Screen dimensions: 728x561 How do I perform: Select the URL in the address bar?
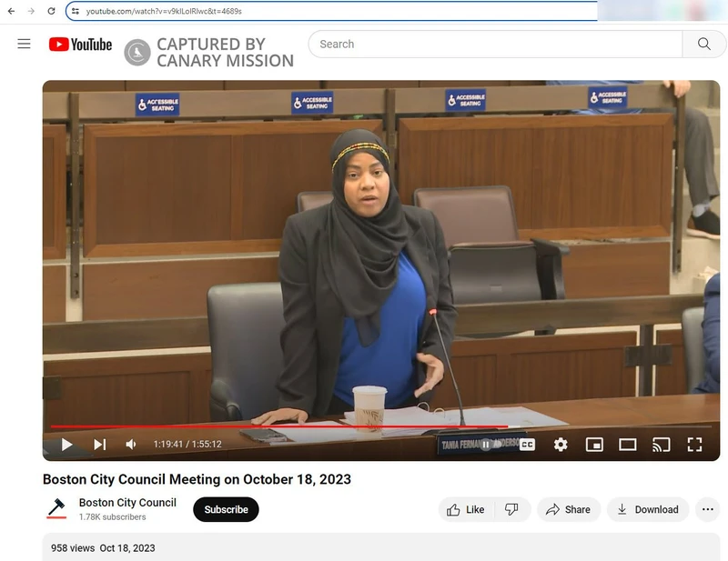click(164, 11)
